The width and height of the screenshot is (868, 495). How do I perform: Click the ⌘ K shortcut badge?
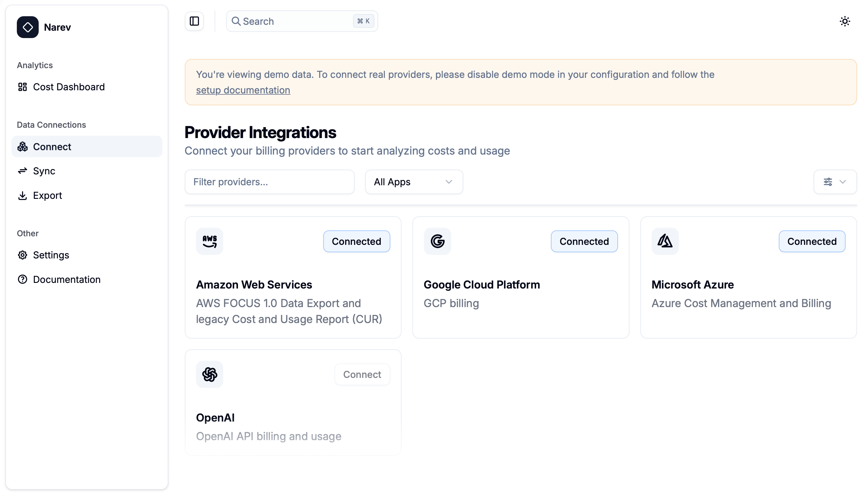(363, 21)
